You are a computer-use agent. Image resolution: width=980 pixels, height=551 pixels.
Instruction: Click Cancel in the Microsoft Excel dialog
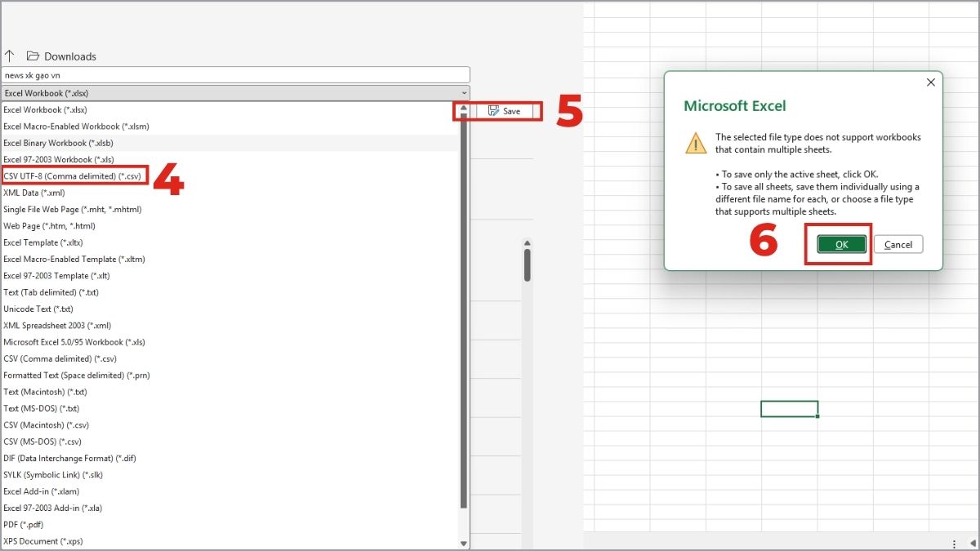coord(898,244)
